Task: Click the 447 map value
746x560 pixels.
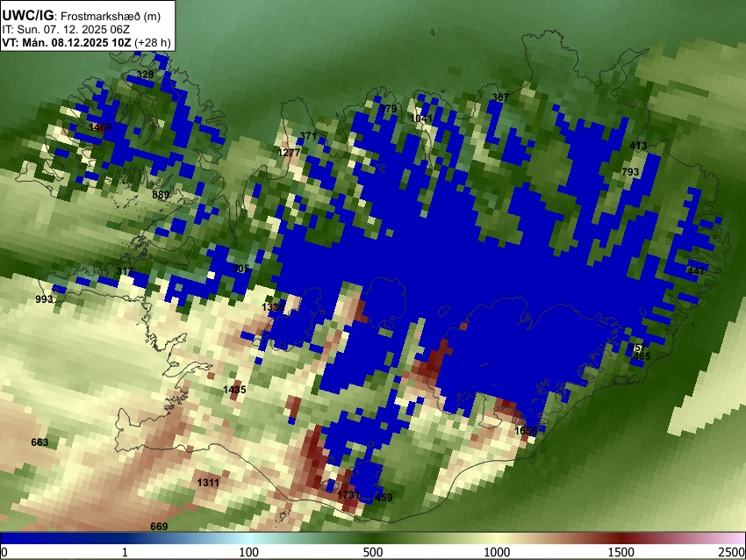Action: (696, 271)
